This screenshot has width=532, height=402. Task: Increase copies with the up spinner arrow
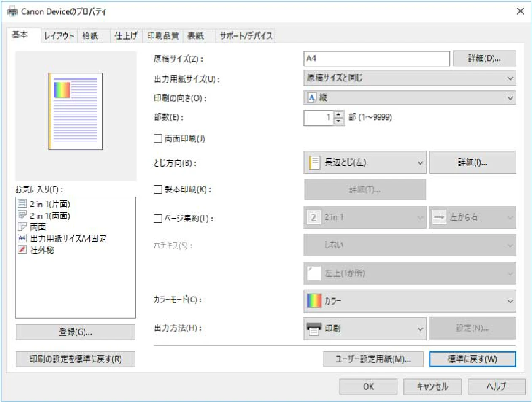339,114
